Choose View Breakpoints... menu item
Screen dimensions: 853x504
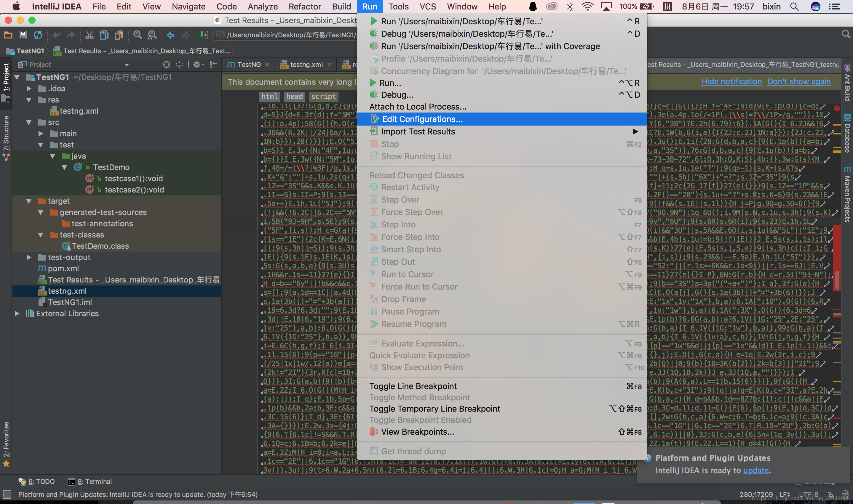502,432
